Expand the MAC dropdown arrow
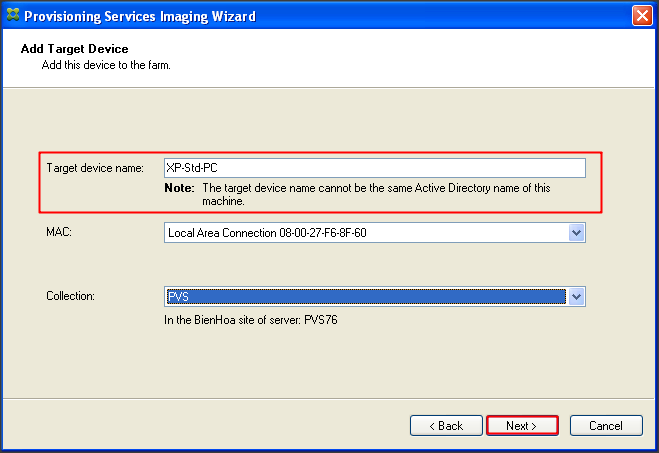The height and width of the screenshot is (453, 659). 576,233
